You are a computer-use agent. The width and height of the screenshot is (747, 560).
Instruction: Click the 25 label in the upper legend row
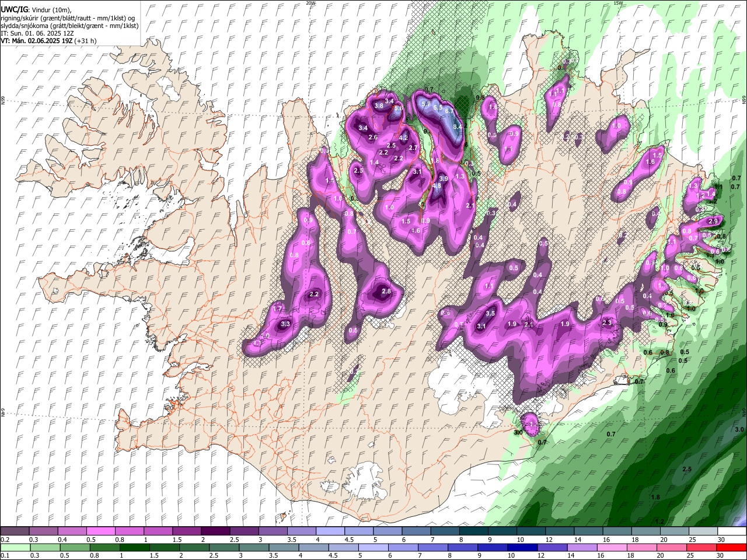point(693,540)
